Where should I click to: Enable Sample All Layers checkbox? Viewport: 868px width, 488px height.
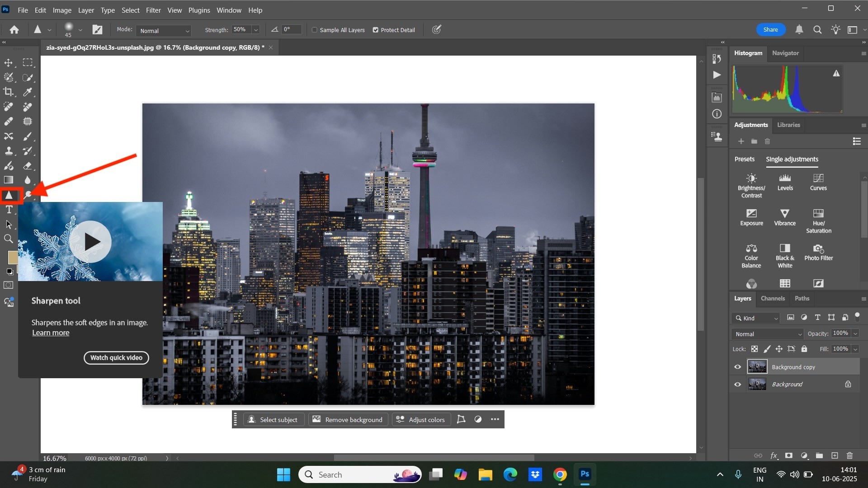(x=315, y=30)
